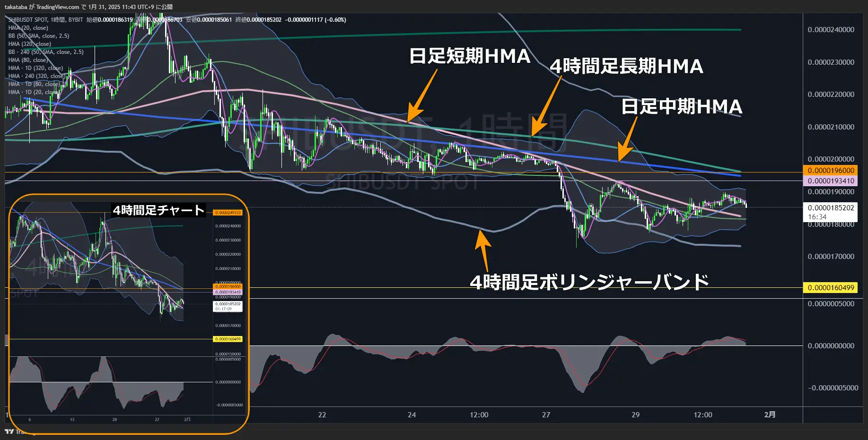868x440 pixels.
Task: Select the HMA · 1D (320, close) legend
Action: pyautogui.click(x=35, y=68)
